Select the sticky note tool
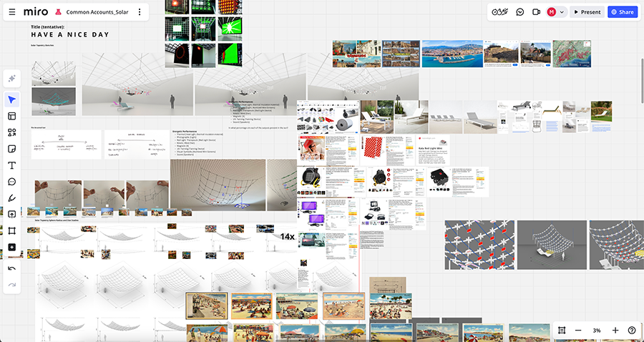The height and width of the screenshot is (342, 644). click(12, 149)
